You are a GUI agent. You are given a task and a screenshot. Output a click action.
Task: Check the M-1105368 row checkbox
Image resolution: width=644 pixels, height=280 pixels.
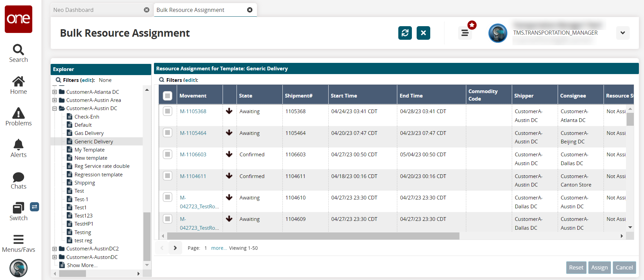168,111
